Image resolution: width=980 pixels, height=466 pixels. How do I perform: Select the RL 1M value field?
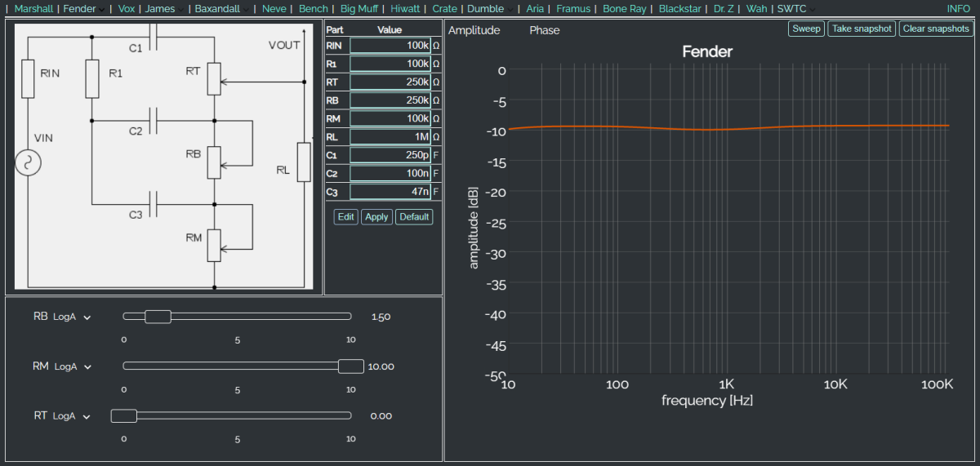[390, 137]
